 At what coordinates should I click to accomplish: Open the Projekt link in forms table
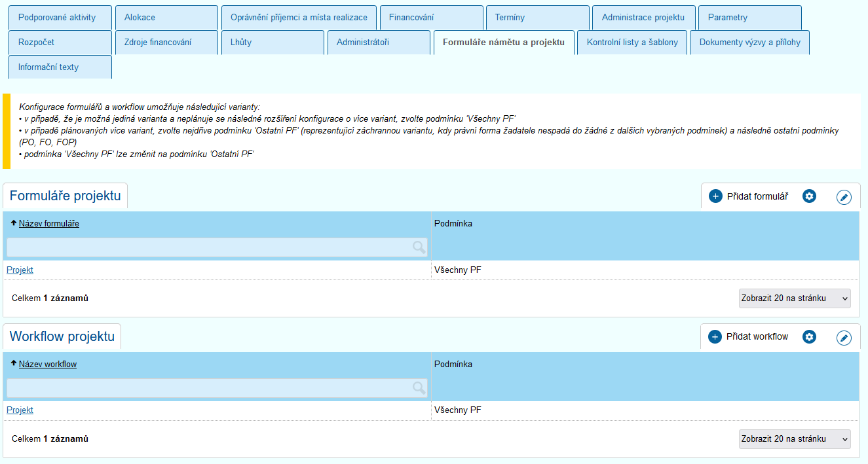click(20, 270)
